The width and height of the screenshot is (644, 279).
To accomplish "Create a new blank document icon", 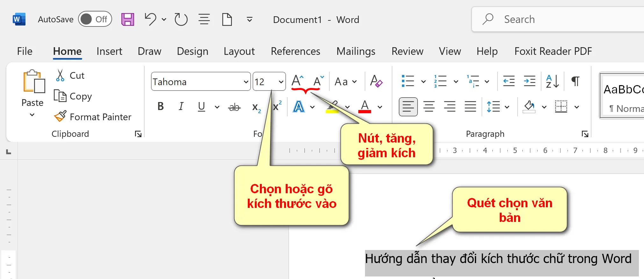I will [227, 19].
